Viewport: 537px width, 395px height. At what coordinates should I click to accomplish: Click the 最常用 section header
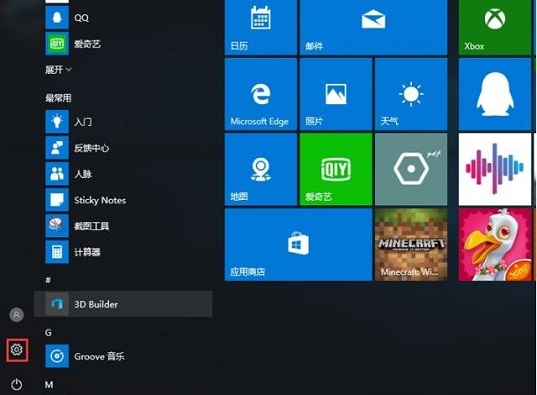pos(58,98)
